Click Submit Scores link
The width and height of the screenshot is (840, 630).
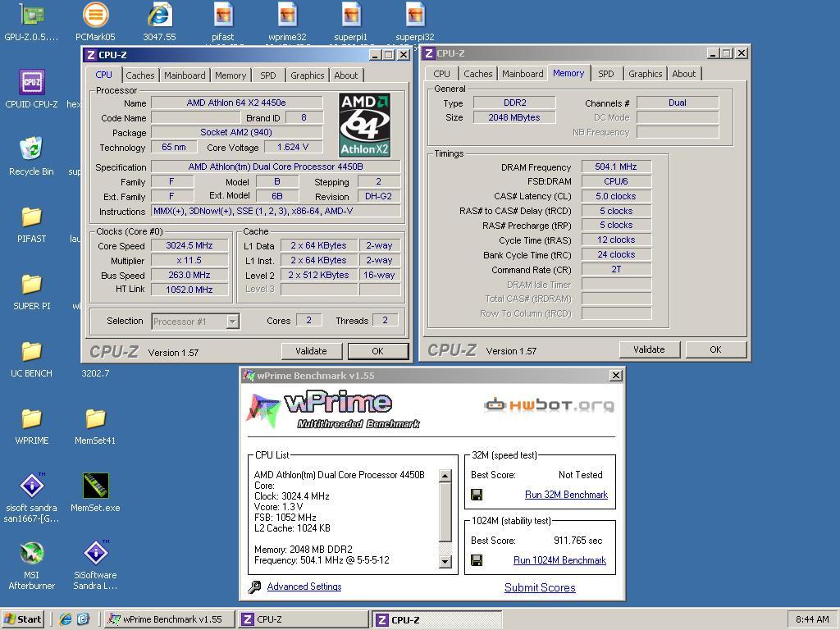point(540,587)
